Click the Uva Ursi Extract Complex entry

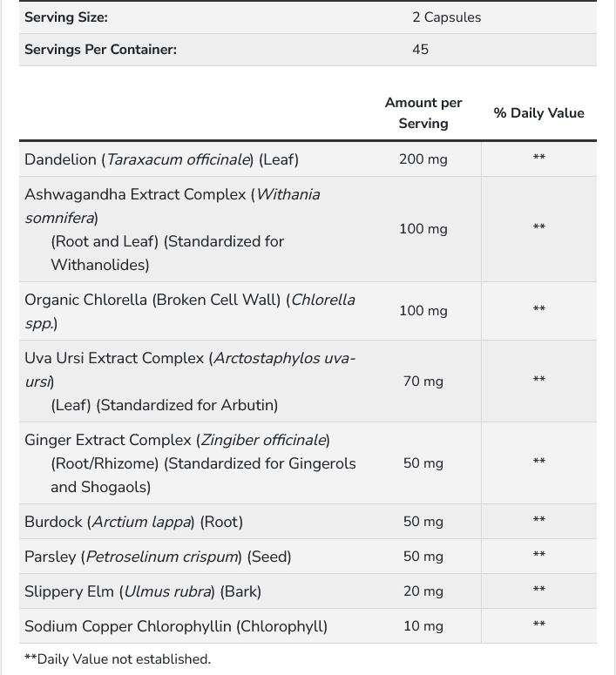tap(190, 381)
